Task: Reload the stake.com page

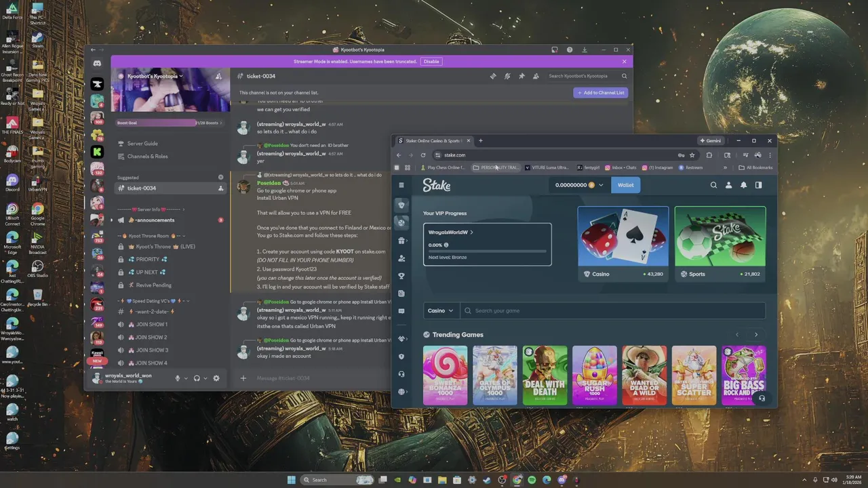Action: (423, 155)
